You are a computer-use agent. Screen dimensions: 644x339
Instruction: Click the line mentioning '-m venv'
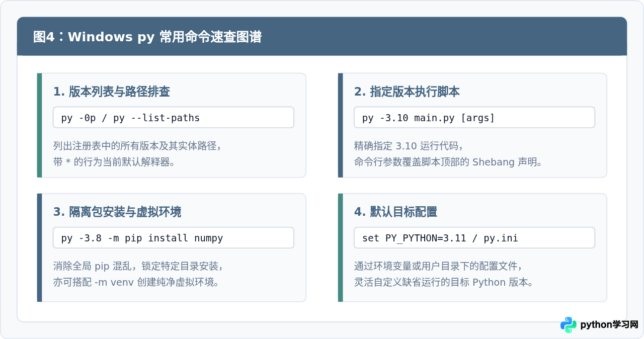(136, 282)
